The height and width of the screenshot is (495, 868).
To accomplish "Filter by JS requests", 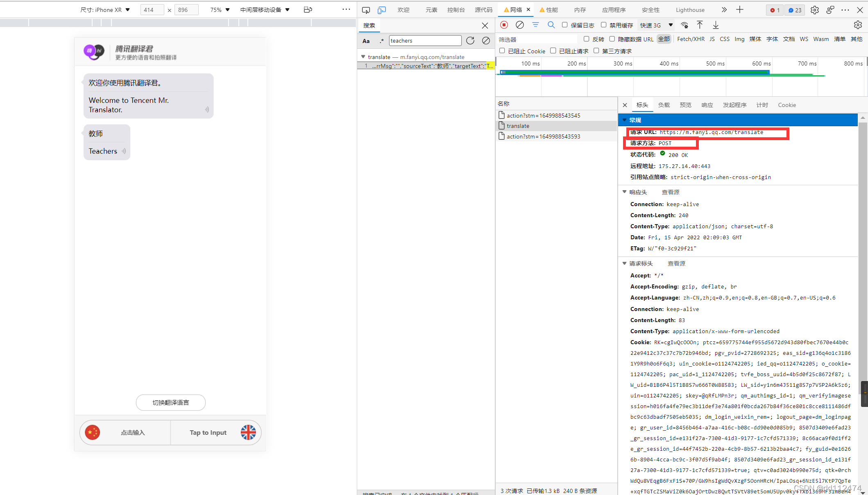I will [712, 39].
